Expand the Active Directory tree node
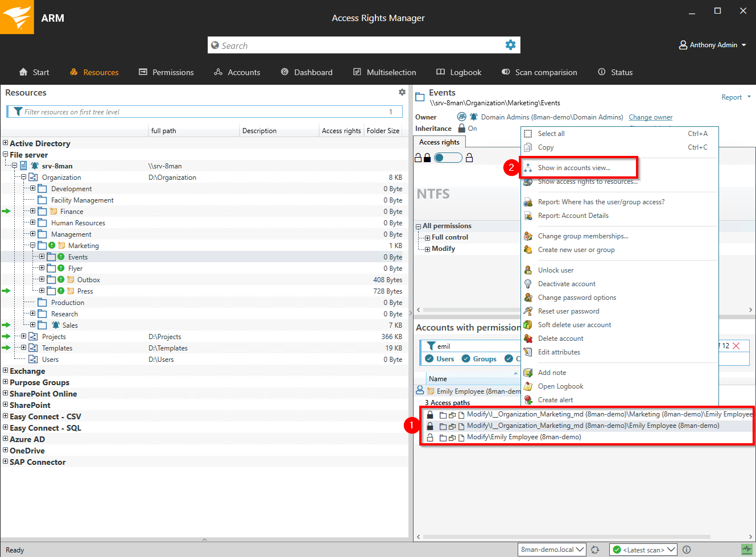This screenshot has width=756, height=557. (5, 143)
